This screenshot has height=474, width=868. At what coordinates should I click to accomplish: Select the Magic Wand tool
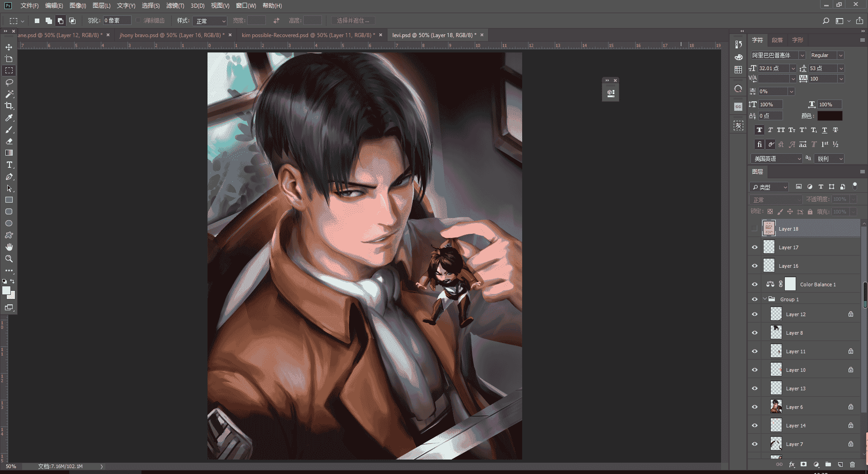pyautogui.click(x=9, y=94)
